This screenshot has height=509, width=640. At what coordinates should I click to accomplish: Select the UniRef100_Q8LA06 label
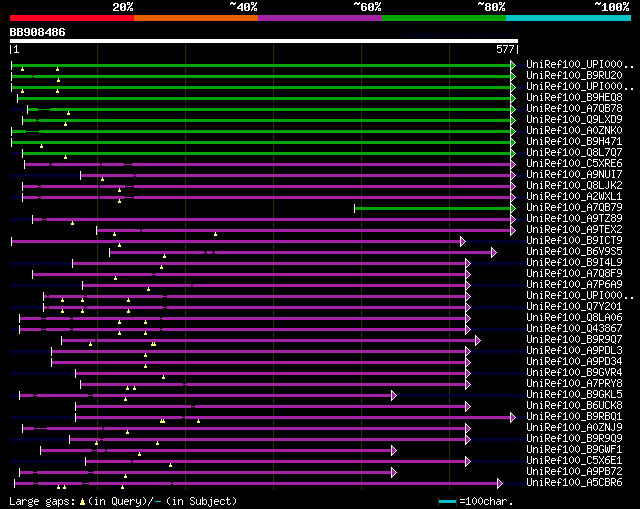(574, 318)
